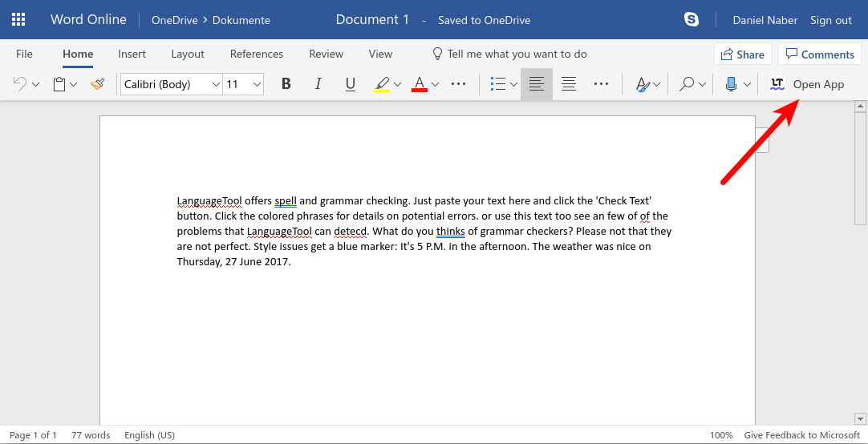The image size is (868, 444).
Task: Open more paragraph options ellipsis
Action: click(x=601, y=84)
